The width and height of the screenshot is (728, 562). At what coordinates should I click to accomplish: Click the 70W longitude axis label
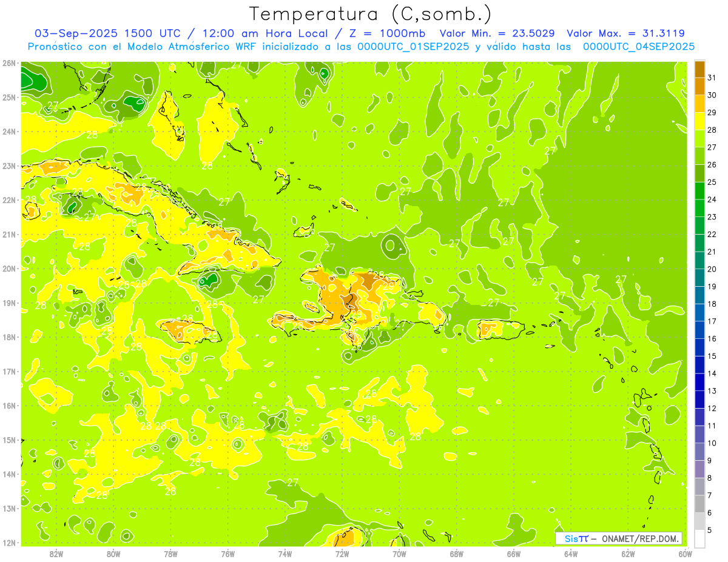tap(399, 553)
